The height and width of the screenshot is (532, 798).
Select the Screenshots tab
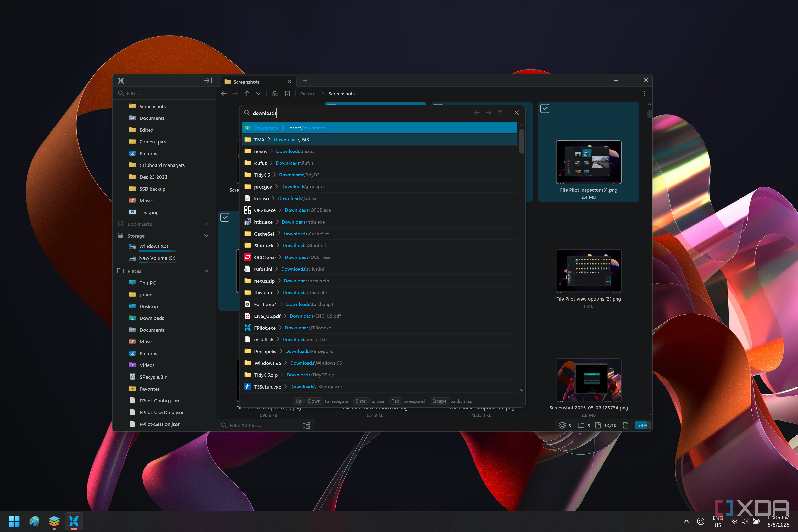click(258, 82)
